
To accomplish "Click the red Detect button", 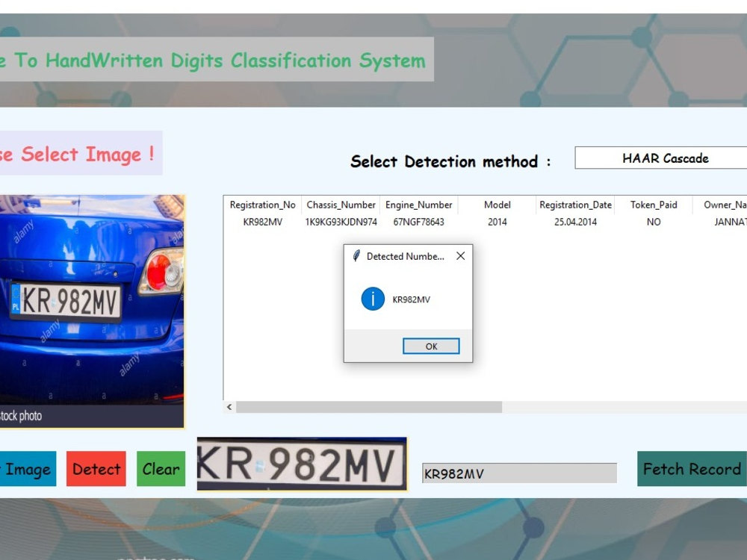I will (x=96, y=469).
